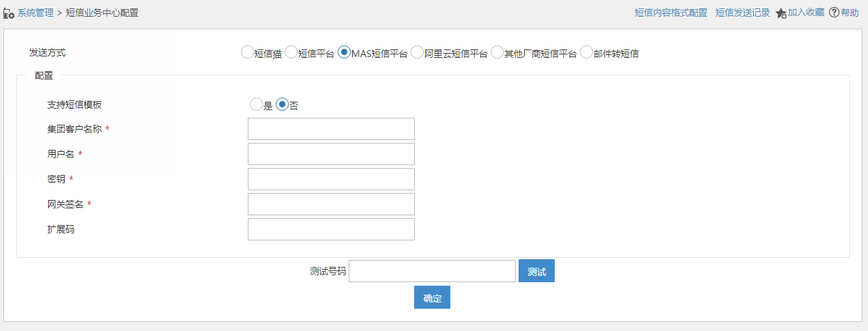Open the 短信内容格式配置 link
This screenshot has width=868, height=331.
pyautogui.click(x=671, y=13)
